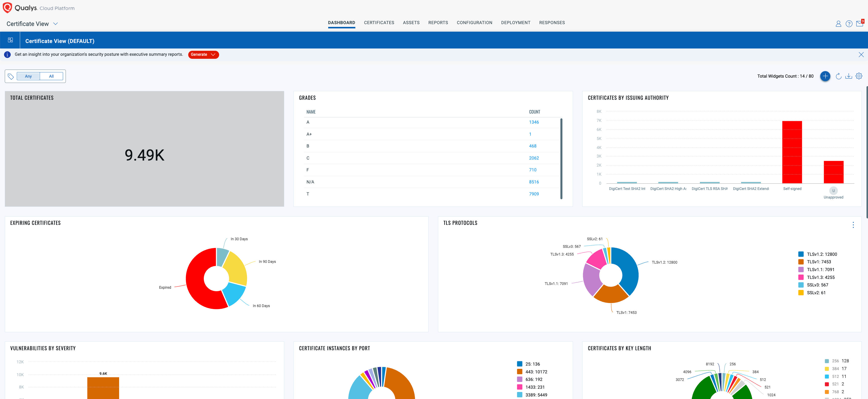Select the Any tag filter option
868x399 pixels.
click(x=28, y=76)
